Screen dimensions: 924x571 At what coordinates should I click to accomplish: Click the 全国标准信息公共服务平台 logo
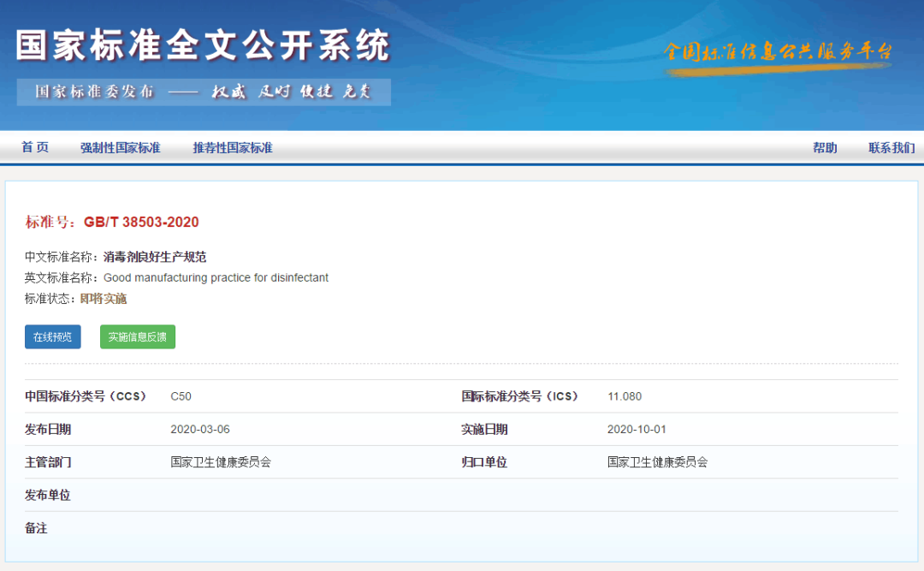778,57
